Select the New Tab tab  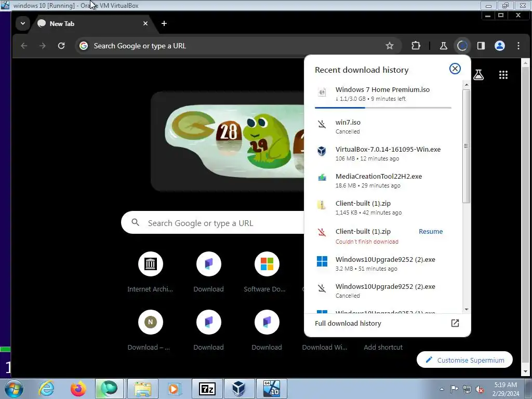point(91,24)
